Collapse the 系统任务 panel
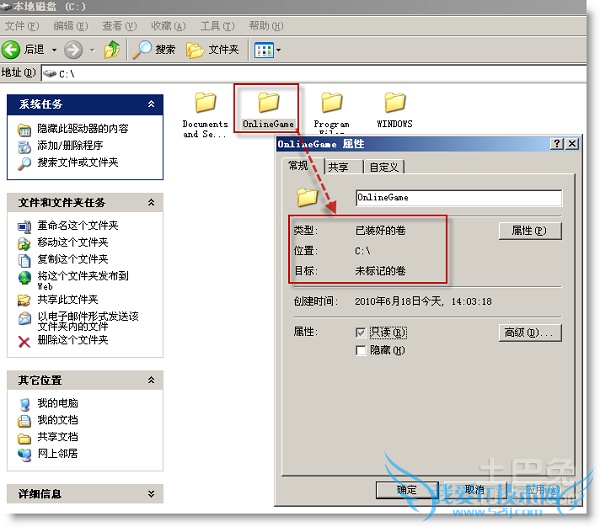This screenshot has width=600, height=527. click(x=151, y=104)
